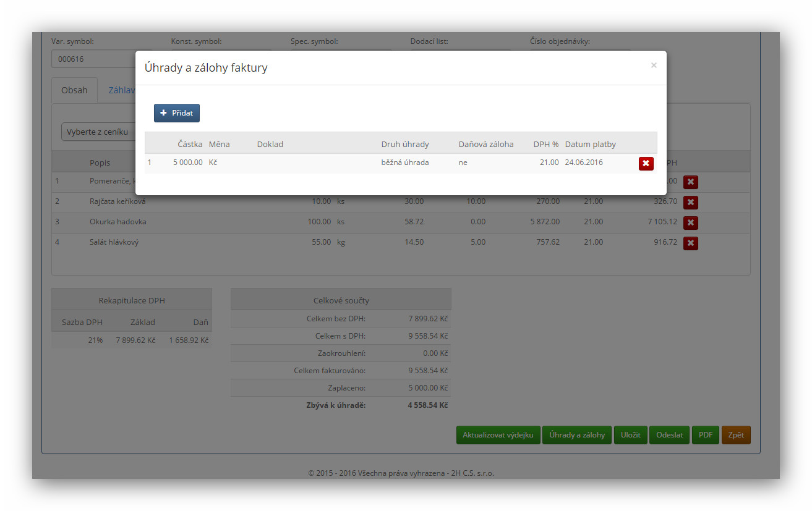Image resolution: width=812 pixels, height=511 pixels.
Task: Click the Var. symbol input field
Action: (x=93, y=59)
